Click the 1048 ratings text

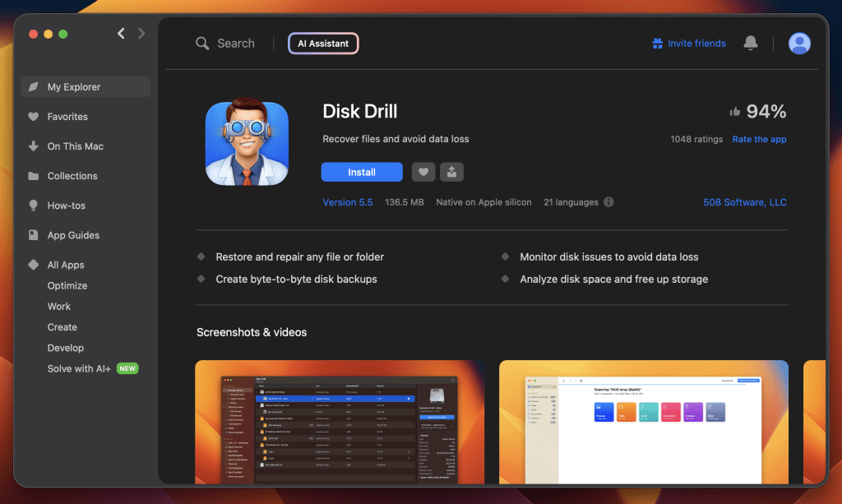(696, 139)
